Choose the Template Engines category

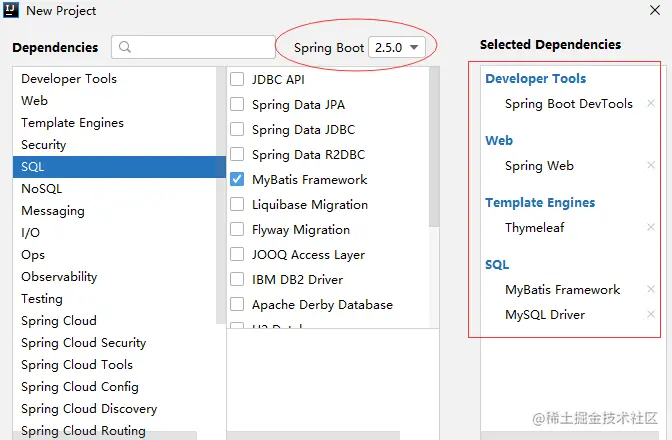pos(72,123)
